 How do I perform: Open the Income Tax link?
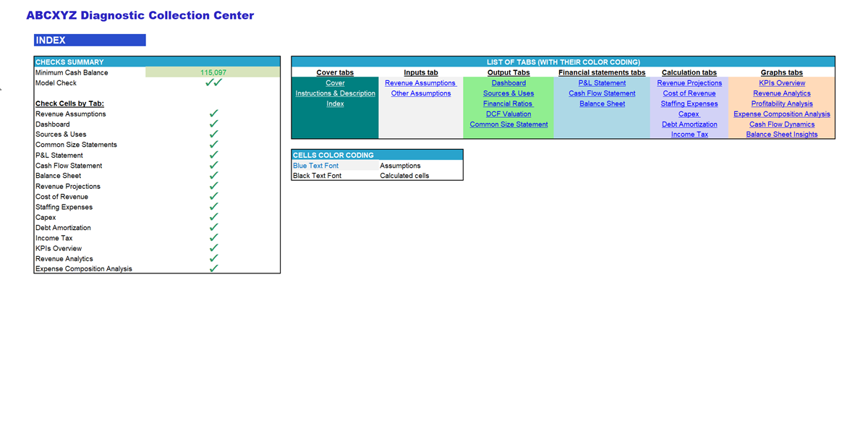click(689, 135)
